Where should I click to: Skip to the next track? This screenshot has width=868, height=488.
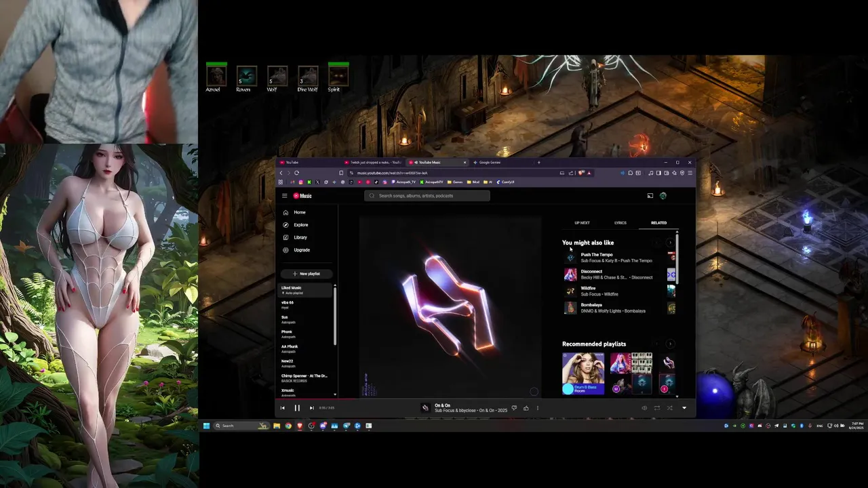pos(311,408)
